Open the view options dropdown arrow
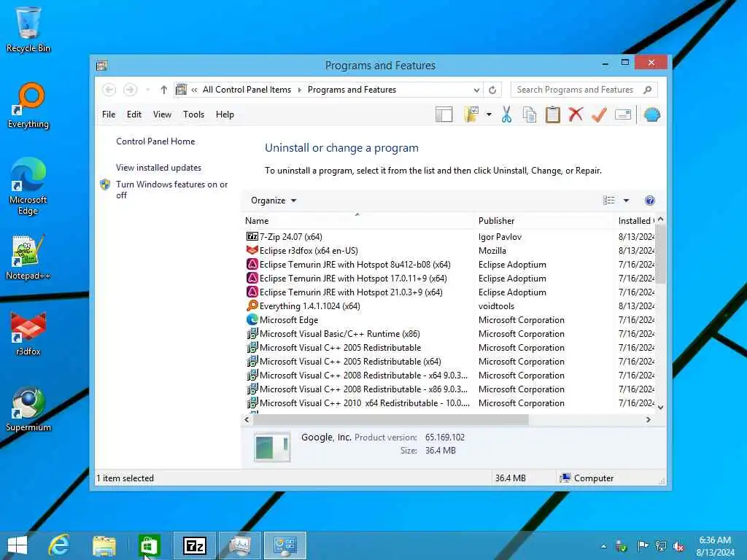747x560 pixels. click(x=626, y=201)
